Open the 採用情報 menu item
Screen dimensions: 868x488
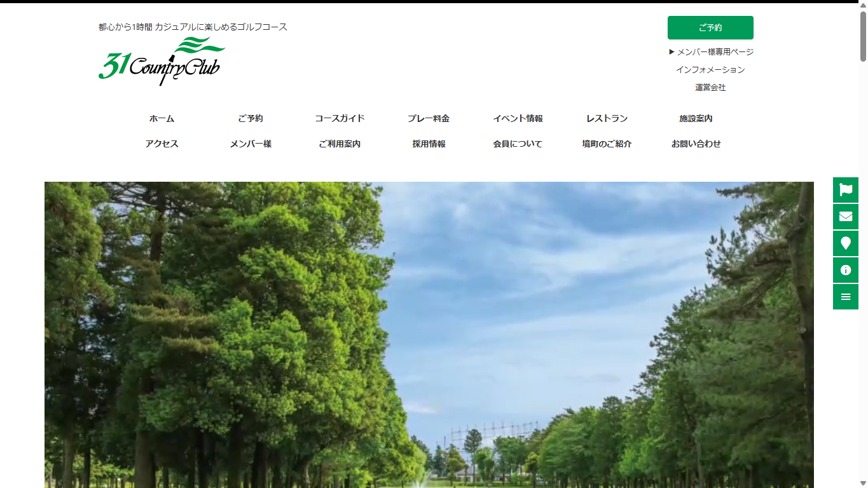point(429,144)
